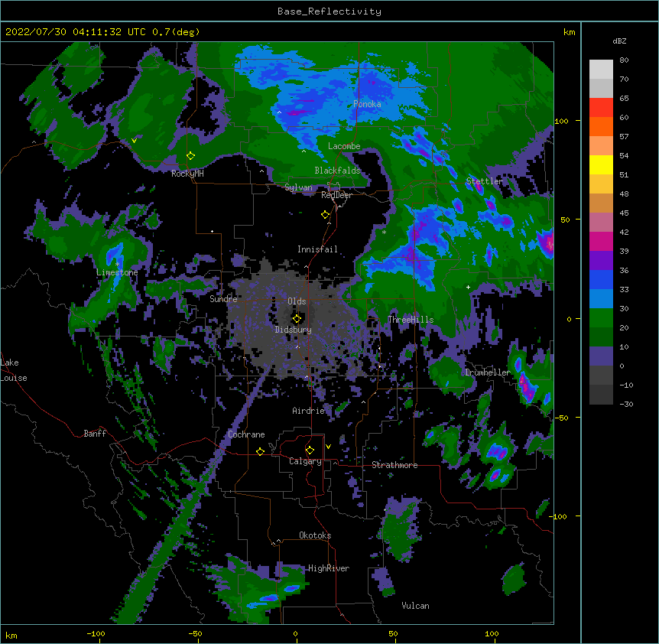Click the dBZ legend heading
The image size is (659, 644).
click(619, 41)
